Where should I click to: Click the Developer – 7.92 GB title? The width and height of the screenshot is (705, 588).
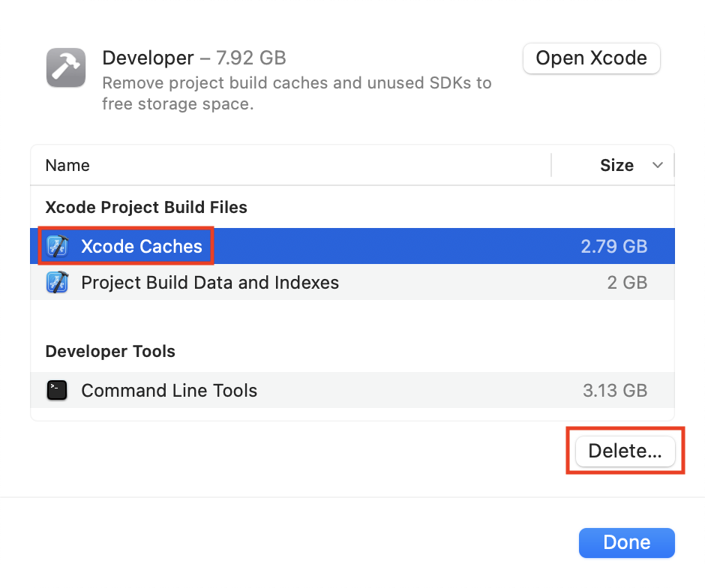193,58
